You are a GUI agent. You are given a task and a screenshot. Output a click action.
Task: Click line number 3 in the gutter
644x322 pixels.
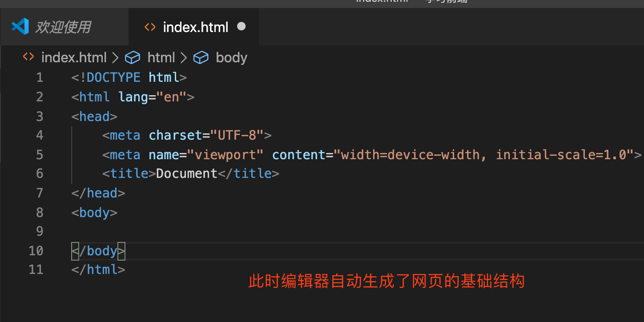click(x=40, y=117)
